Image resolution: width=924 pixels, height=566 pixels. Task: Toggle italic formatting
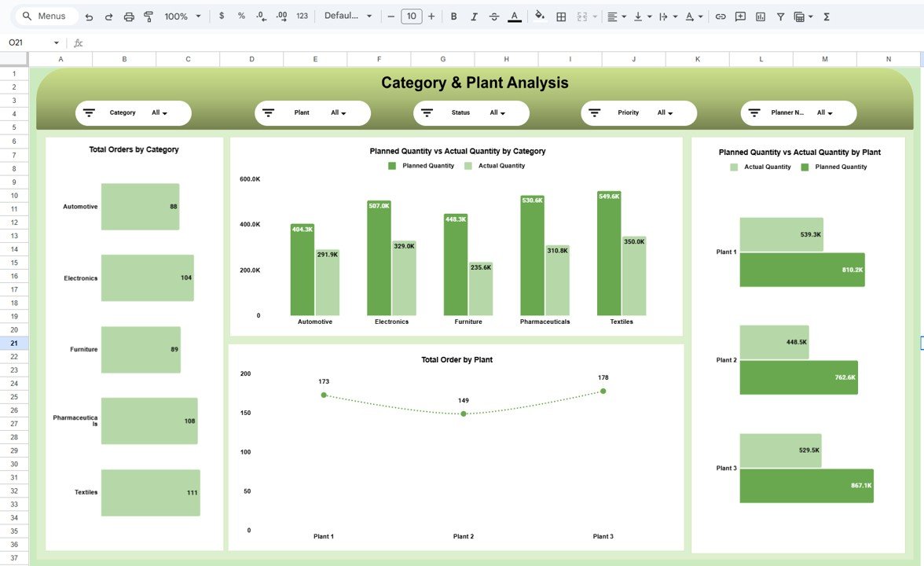[x=473, y=16]
